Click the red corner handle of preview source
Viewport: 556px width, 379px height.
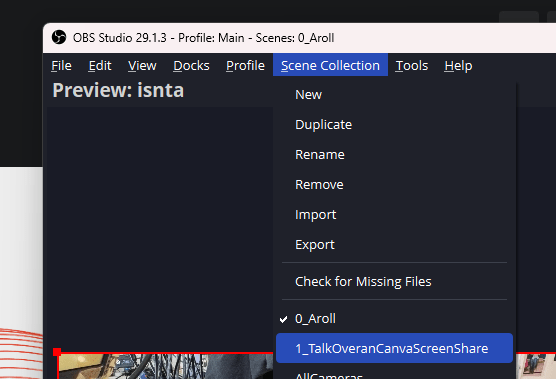(x=57, y=352)
